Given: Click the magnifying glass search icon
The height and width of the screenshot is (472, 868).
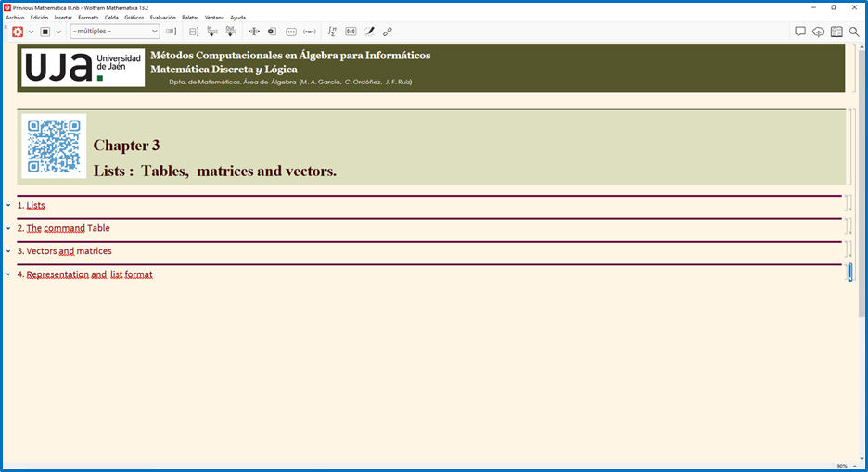Looking at the screenshot, I should [x=854, y=32].
